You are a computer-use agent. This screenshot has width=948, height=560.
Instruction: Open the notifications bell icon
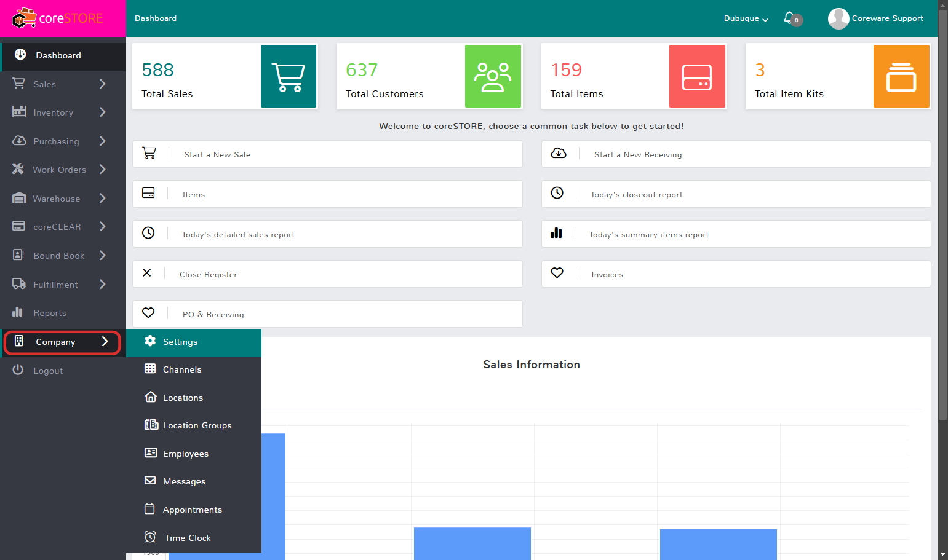click(789, 18)
